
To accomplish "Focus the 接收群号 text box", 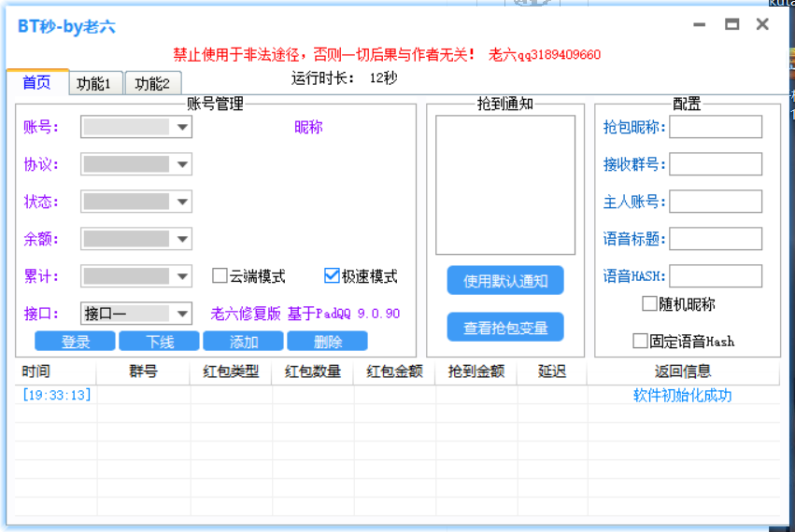I will coord(715,164).
